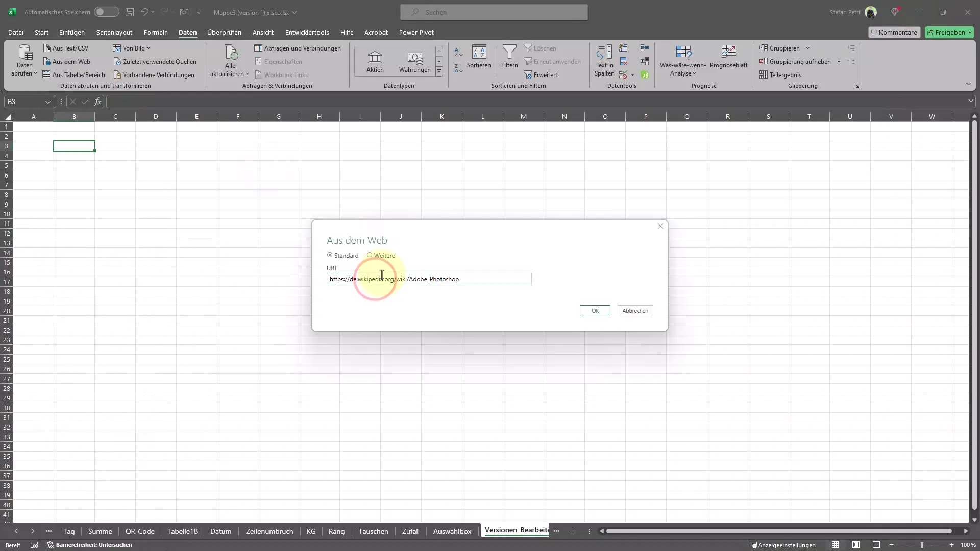Click Aus dem Web in the ribbon
This screenshot has width=980, height=551.
[x=66, y=61]
